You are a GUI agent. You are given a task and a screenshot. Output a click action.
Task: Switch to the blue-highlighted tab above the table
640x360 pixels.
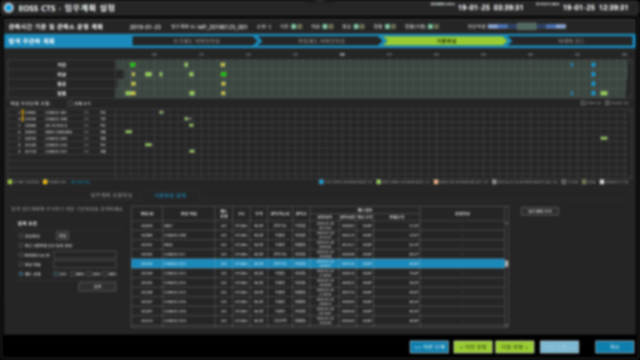click(x=170, y=196)
